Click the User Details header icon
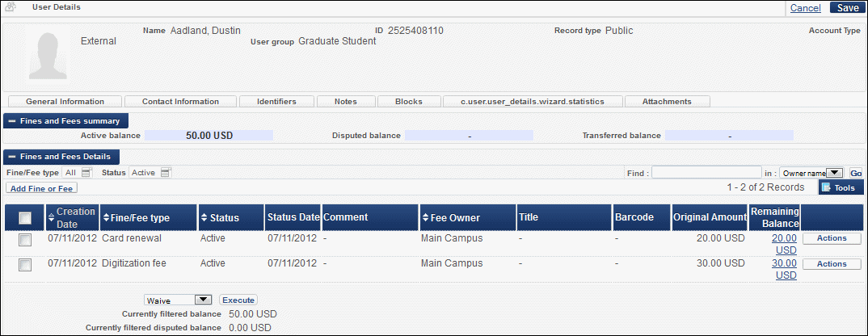This screenshot has height=336, width=868. (12, 7)
